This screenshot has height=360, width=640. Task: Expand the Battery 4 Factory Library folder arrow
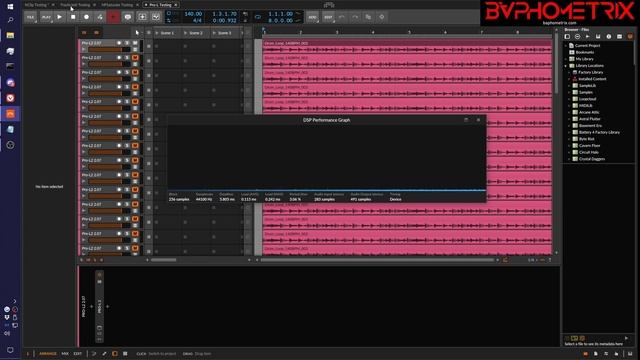point(569,132)
